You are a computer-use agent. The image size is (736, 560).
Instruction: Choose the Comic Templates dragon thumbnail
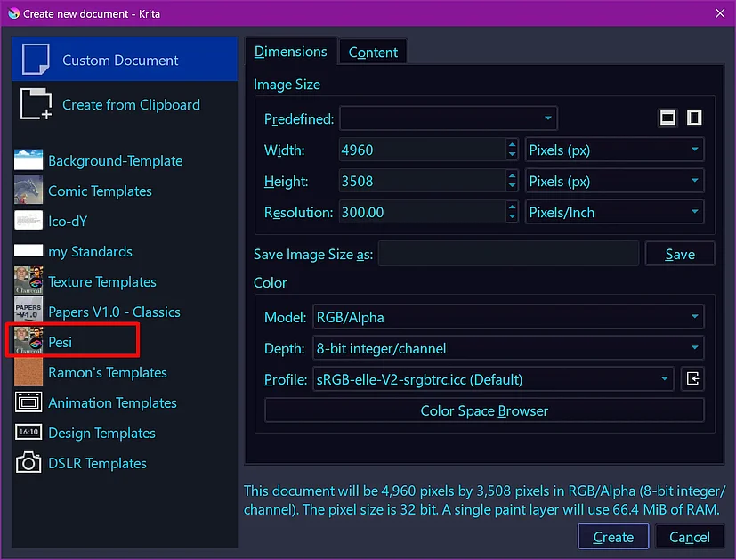coord(28,191)
